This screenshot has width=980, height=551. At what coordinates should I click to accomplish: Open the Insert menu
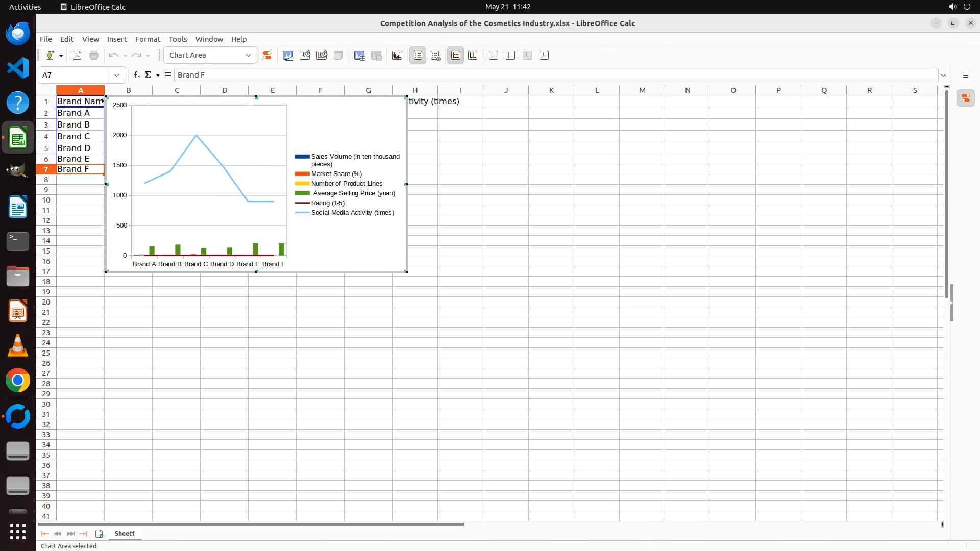click(116, 39)
